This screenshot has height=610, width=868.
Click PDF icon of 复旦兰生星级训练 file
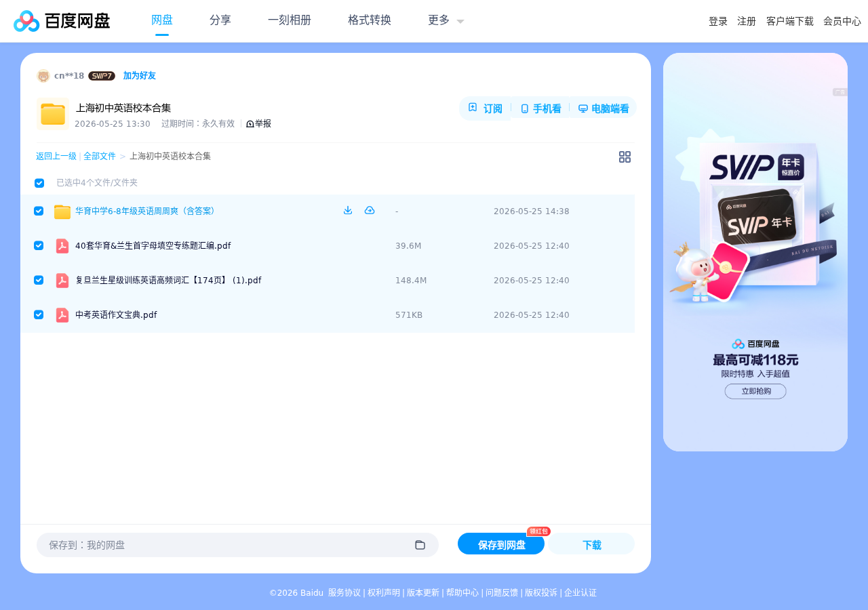pyautogui.click(x=62, y=281)
